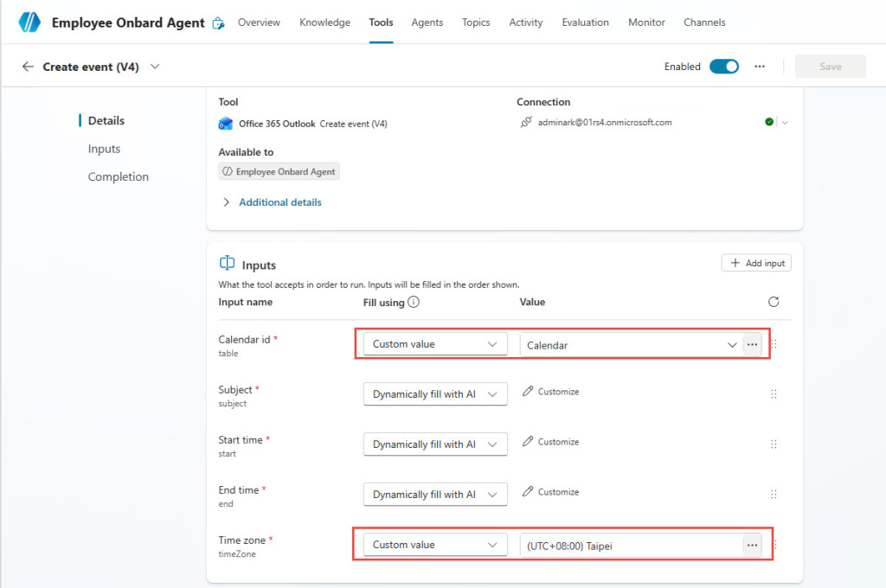
Task: Open the Fill using info tooltip
Action: tap(414, 302)
